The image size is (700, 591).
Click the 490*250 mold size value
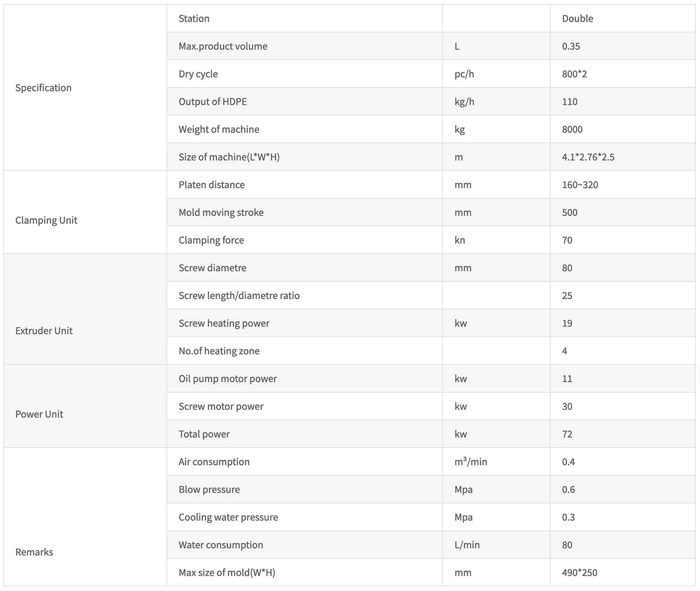[580, 573]
